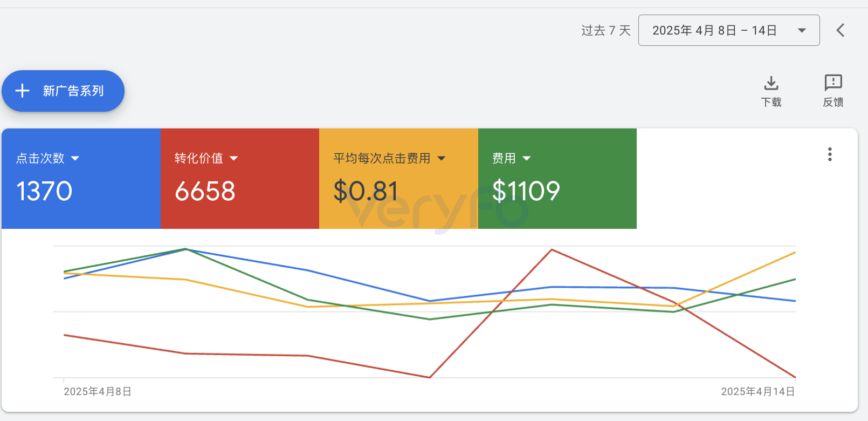Viewport: 868px width, 421px height.
Task: Expand the Clicks (点击次数) metric dropdown
Action: click(75, 158)
